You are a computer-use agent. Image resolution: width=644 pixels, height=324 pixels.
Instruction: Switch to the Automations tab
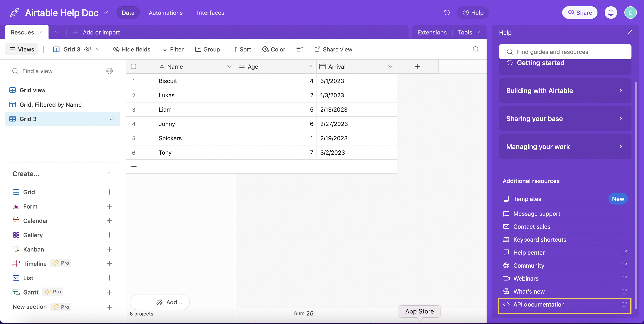pyautogui.click(x=165, y=13)
